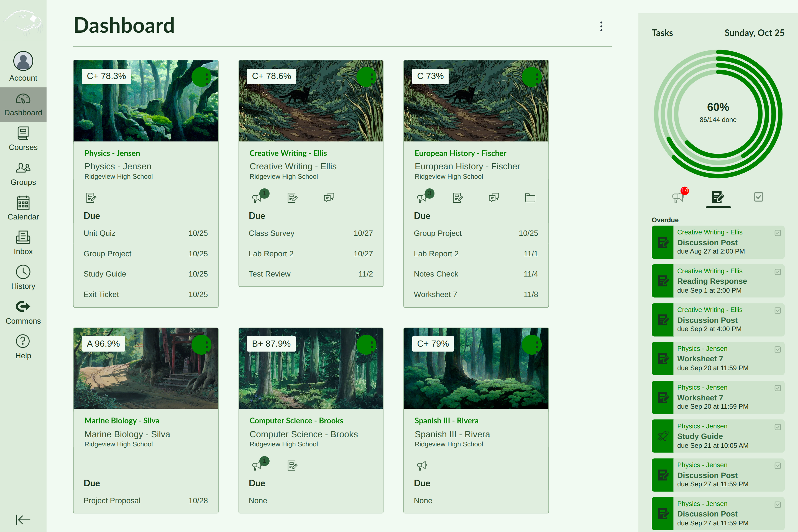Open Computer Science assignments icon
Viewport: 798px width, 532px height.
click(x=293, y=465)
